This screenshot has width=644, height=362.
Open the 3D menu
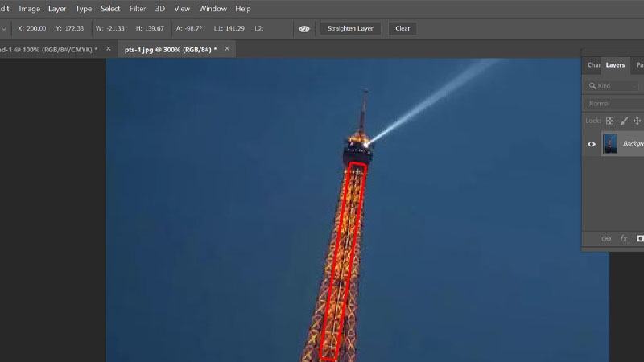159,9
